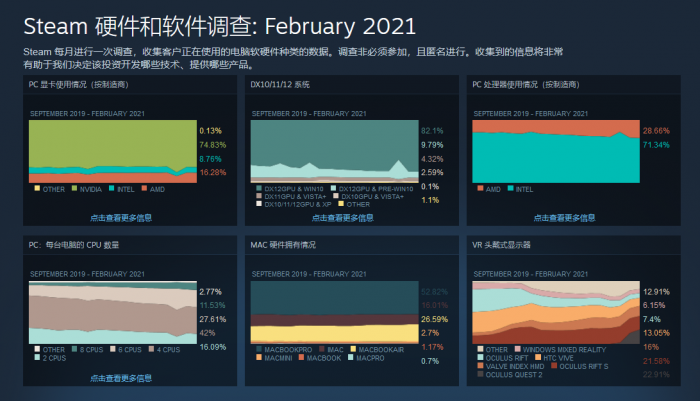Viewport: 700px width, 401px height.
Task: Select the 8 CPUS legend label
Action: (92, 350)
